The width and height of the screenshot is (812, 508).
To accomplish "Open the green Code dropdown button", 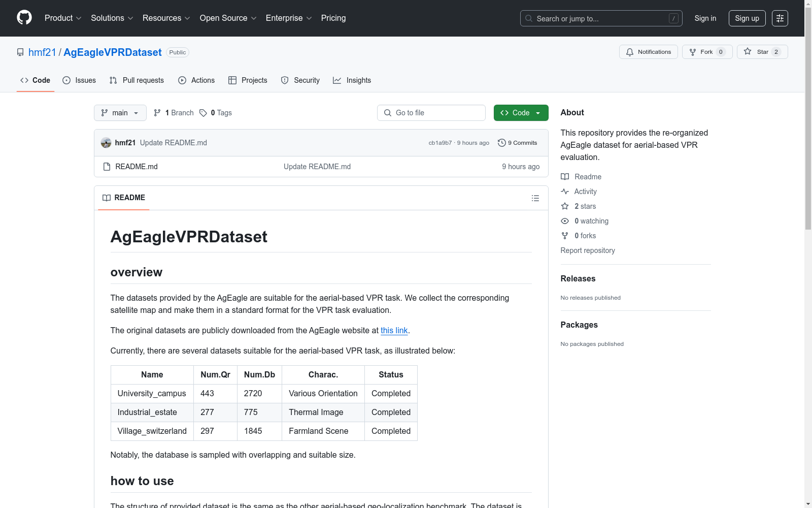I will [x=521, y=113].
